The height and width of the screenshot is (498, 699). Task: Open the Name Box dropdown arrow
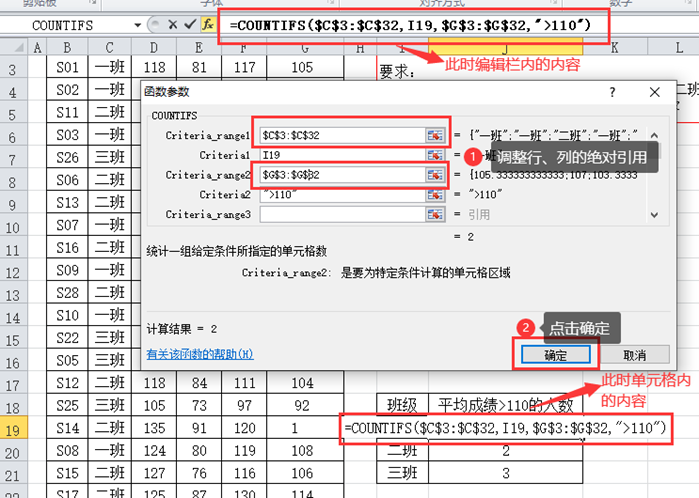[137, 25]
